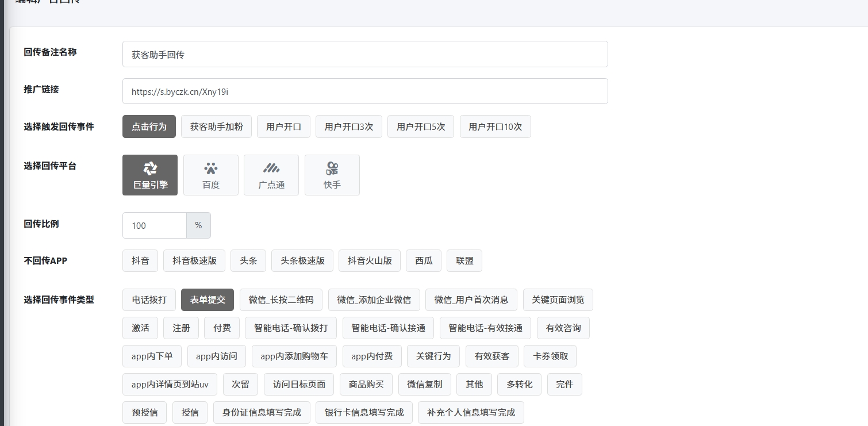Toggle 抖音 in exclusion APP list
This screenshot has height=426, width=868.
[x=140, y=260]
